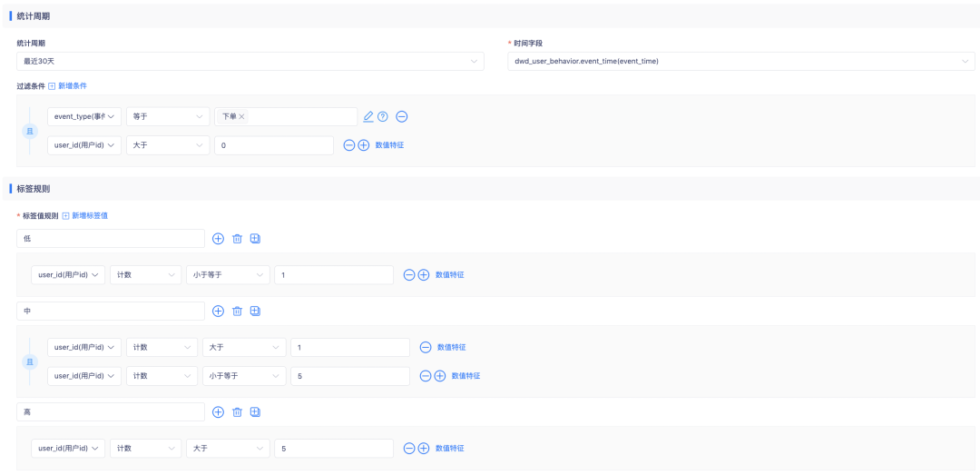Viewport: 980px width, 475px height.
Task: Add a rule to the 高 tag value
Action: 218,411
